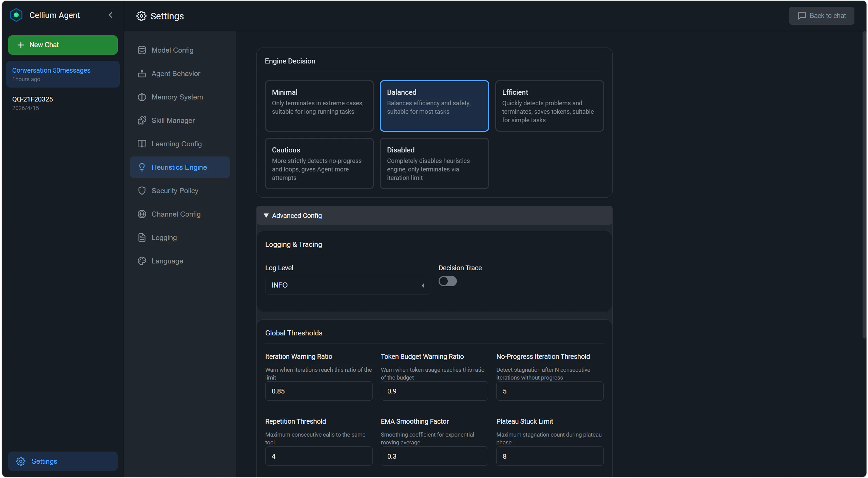The image size is (868, 478).
Task: Click the Security Policy shield icon
Action: 142,191
